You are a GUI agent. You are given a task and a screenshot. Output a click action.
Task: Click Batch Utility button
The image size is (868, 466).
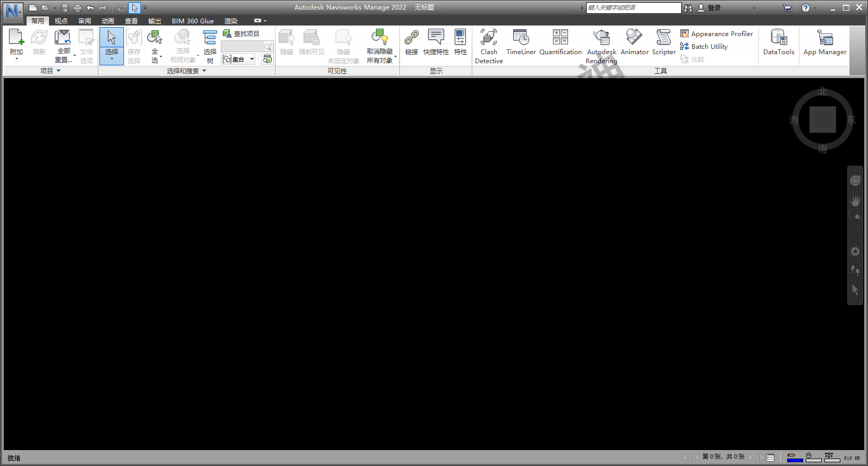coord(704,46)
